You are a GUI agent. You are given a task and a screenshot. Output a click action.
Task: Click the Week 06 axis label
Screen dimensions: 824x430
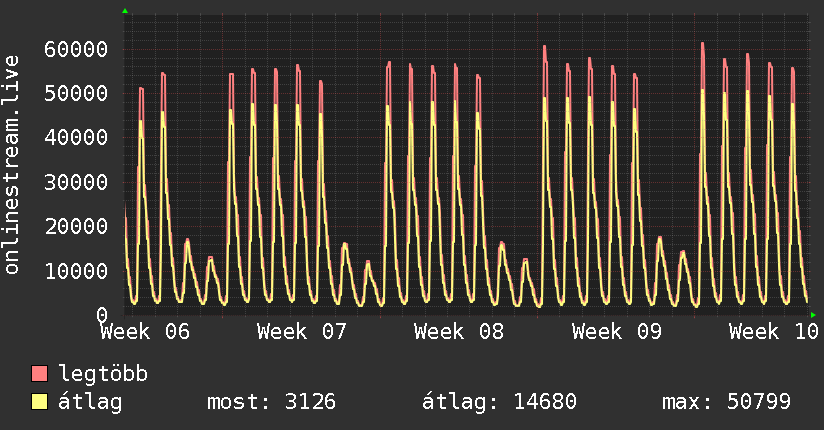point(145,332)
